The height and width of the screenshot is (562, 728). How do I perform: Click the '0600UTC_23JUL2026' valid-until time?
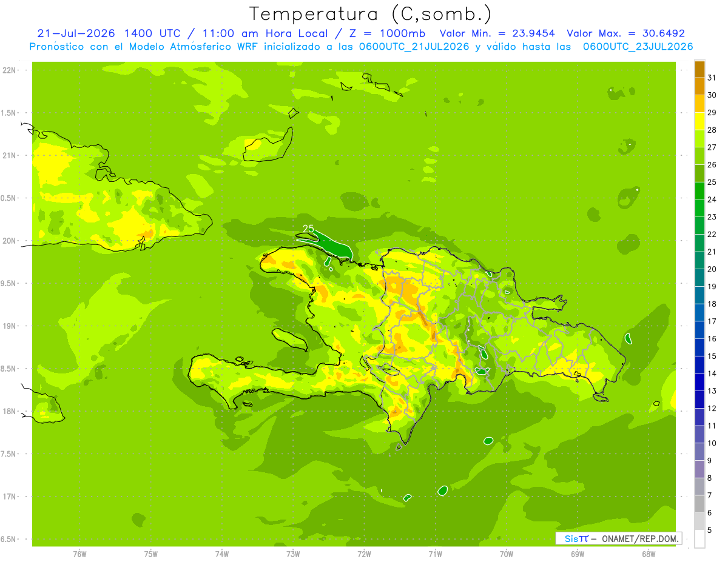638,47
